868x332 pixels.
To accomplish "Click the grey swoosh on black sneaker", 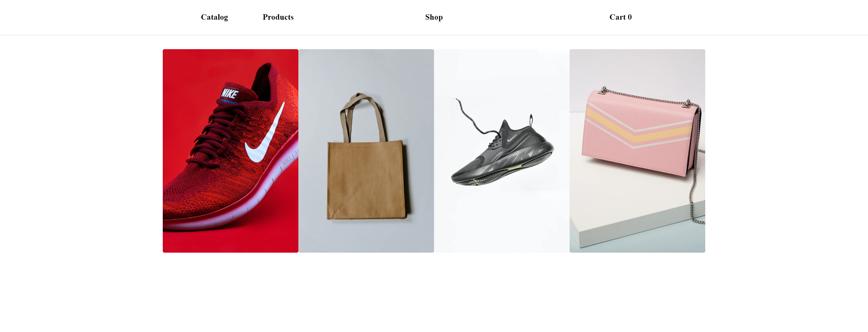I will (512, 137).
